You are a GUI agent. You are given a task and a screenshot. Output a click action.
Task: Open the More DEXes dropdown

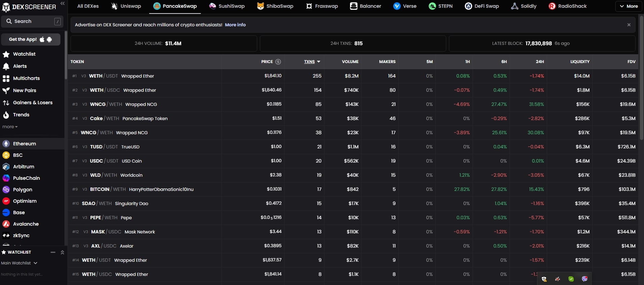click(x=628, y=6)
